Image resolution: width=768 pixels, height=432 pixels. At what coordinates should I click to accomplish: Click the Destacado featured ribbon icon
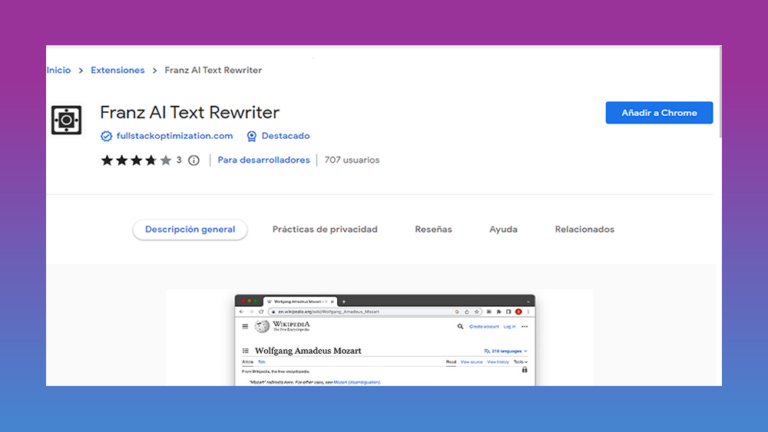(x=251, y=136)
